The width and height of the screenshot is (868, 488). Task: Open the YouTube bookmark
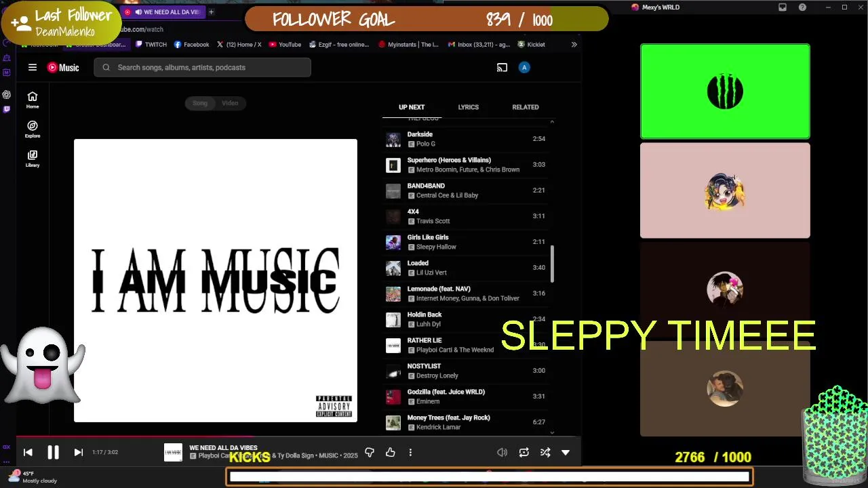pos(285,45)
